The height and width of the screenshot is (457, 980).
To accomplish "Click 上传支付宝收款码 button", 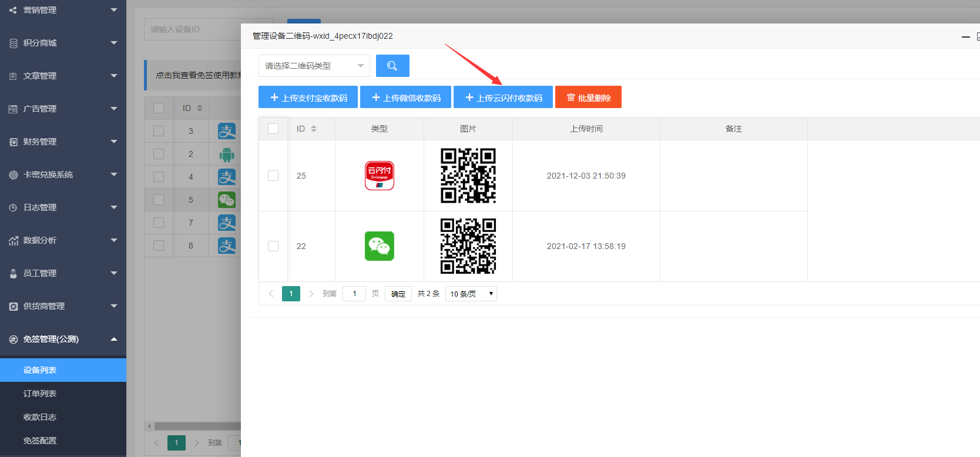I will coord(308,98).
